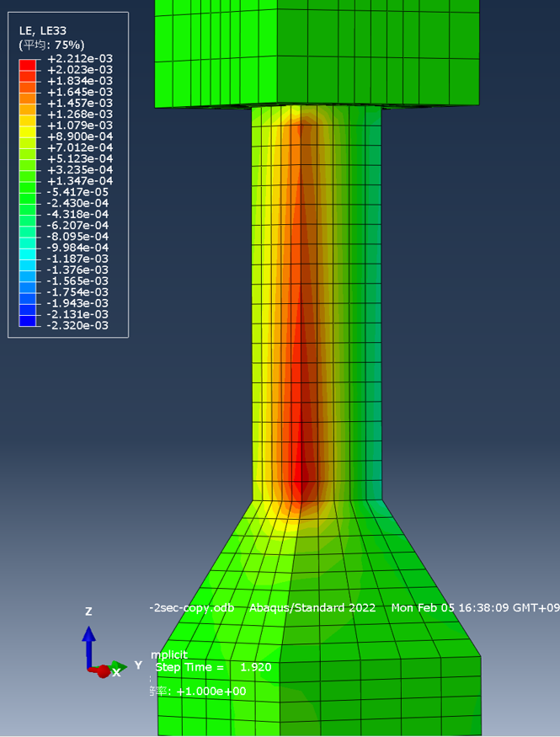Click the '+1.000e+00' scale factor text
This screenshot has width=560, height=737.
tap(211, 691)
